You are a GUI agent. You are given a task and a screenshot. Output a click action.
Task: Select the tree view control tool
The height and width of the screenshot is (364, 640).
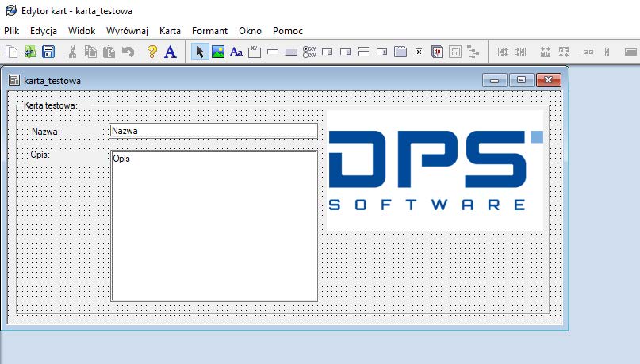coord(473,52)
